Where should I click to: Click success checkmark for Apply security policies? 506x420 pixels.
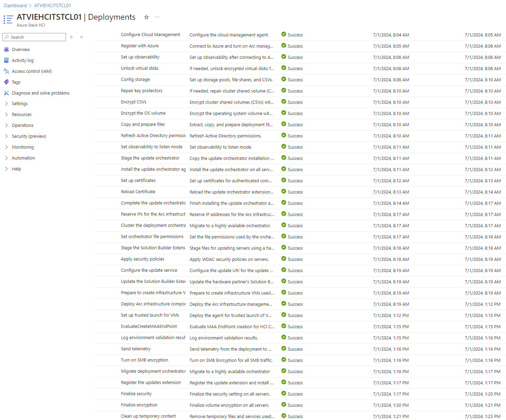pos(284,258)
